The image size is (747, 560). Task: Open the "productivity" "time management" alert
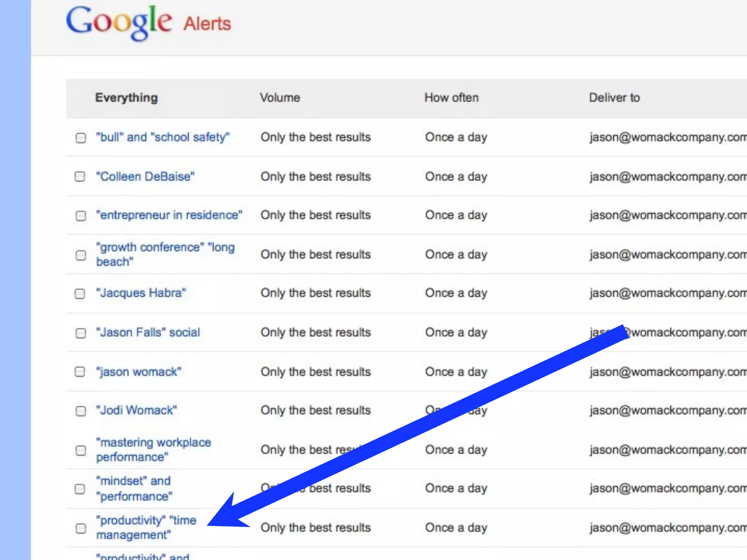tap(146, 527)
